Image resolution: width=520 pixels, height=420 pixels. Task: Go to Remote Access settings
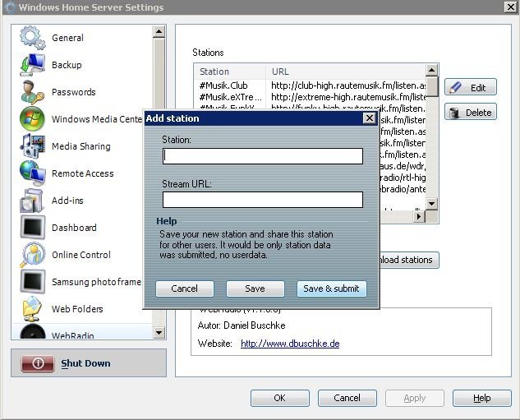tap(83, 173)
